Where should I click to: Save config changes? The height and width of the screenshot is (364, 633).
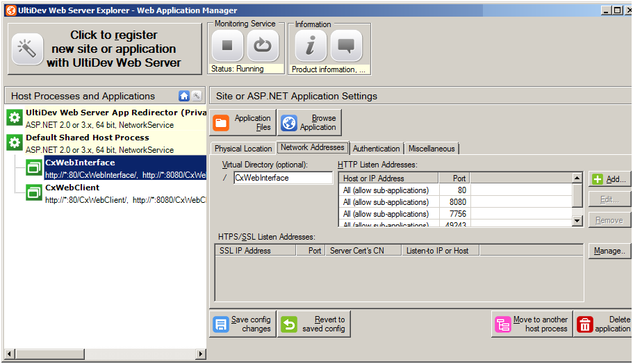tap(242, 324)
